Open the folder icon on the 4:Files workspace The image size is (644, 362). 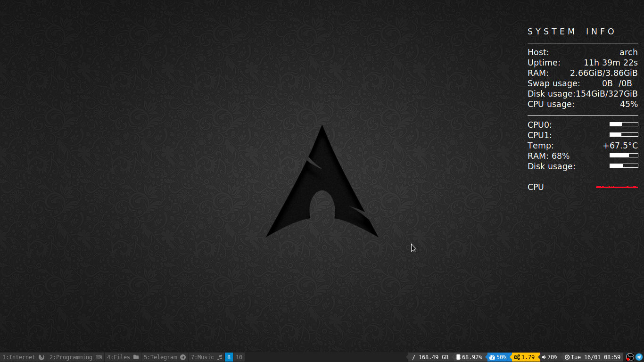pos(136,357)
